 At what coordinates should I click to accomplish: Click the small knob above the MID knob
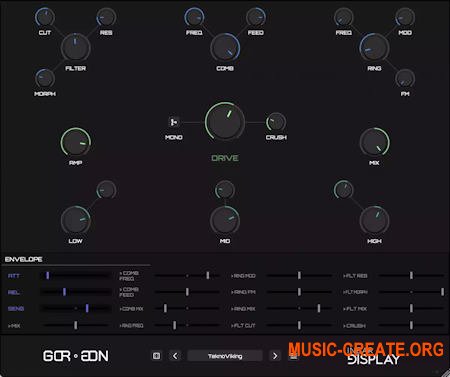pyautogui.click(x=225, y=190)
